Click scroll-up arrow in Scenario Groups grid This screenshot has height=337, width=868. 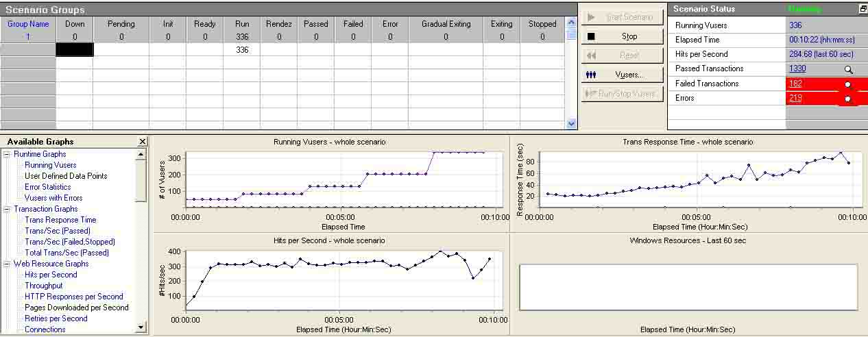(572, 23)
